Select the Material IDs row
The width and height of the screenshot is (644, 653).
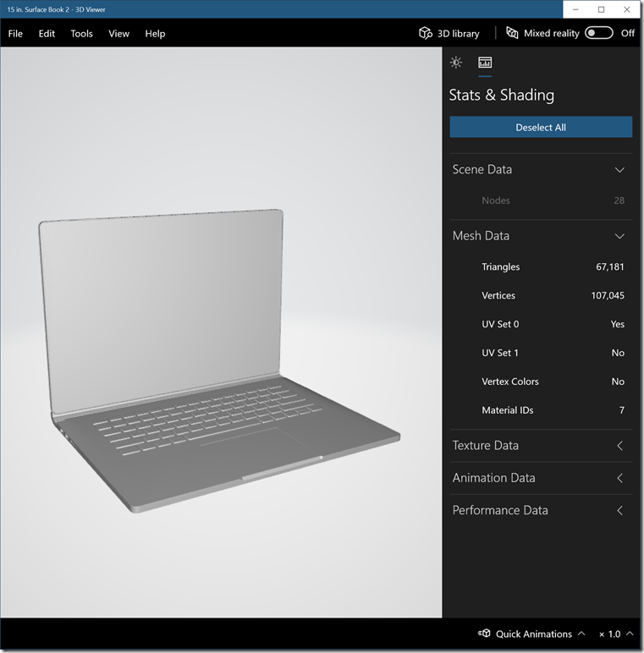(x=541, y=410)
